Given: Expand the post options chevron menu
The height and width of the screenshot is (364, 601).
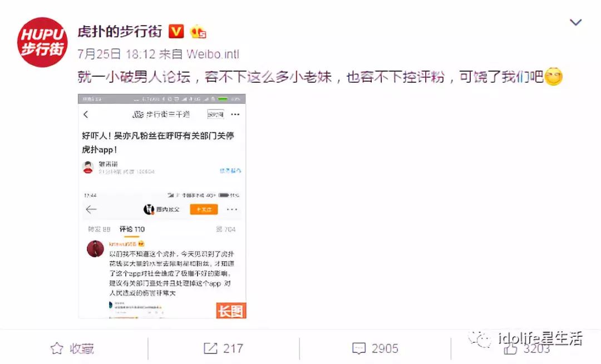Looking at the screenshot, I should coord(576,23).
